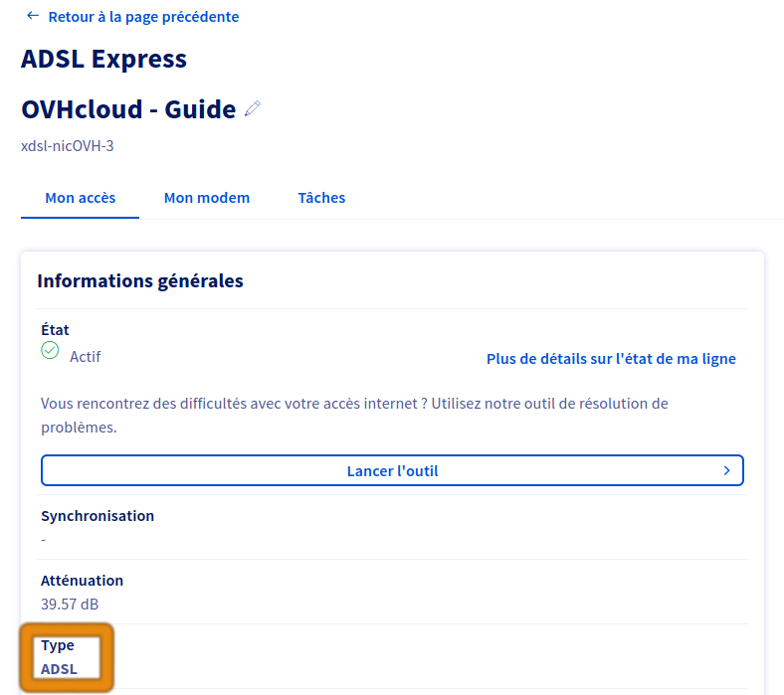Click the "Actif" status text
The image size is (784, 695).
click(x=86, y=356)
